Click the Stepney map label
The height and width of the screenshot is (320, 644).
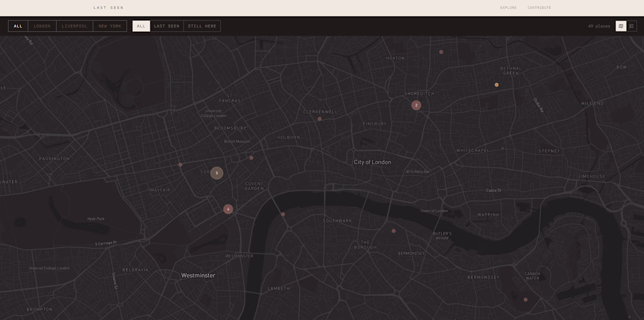549,151
